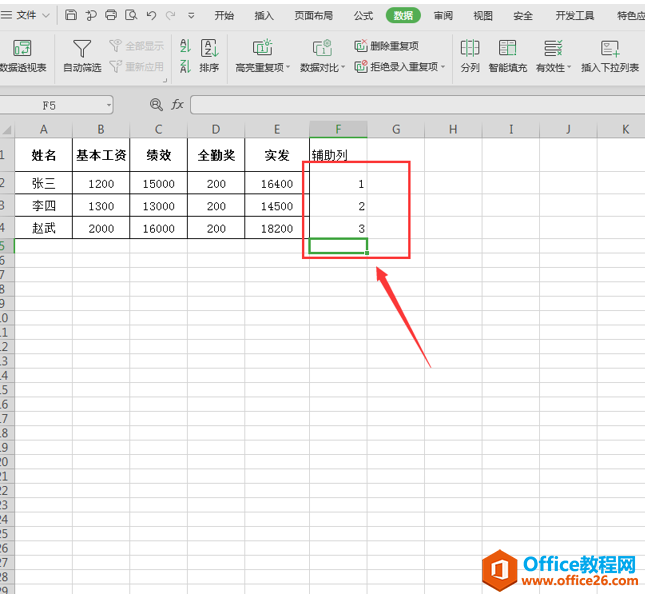Click the Select All corner triangle
Screen dimensions: 645x598
pyautogui.click(x=7, y=130)
